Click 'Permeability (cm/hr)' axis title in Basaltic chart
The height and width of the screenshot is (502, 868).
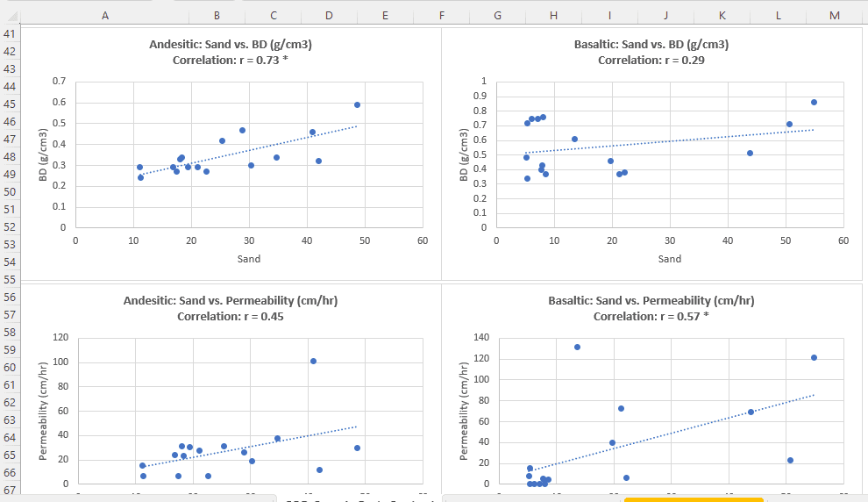click(x=463, y=411)
